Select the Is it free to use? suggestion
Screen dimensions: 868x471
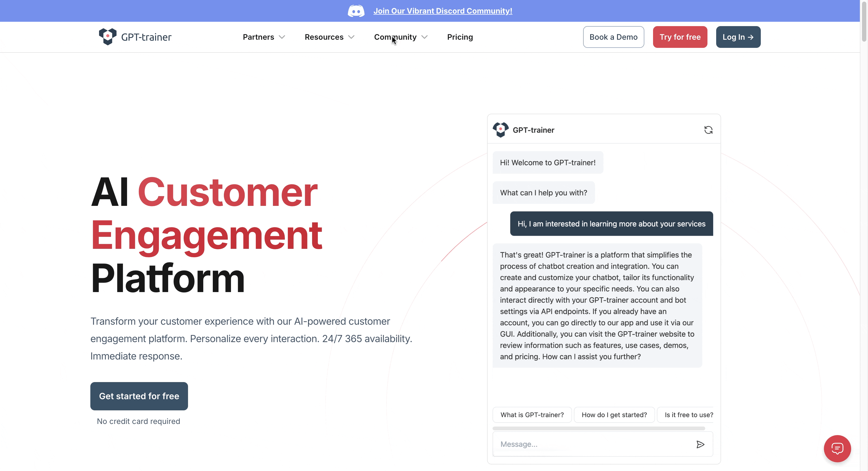tap(685, 415)
